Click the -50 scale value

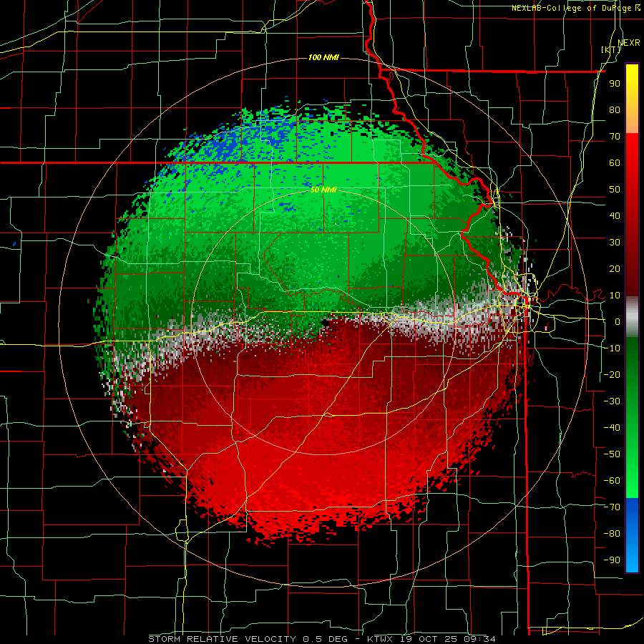tap(612, 454)
